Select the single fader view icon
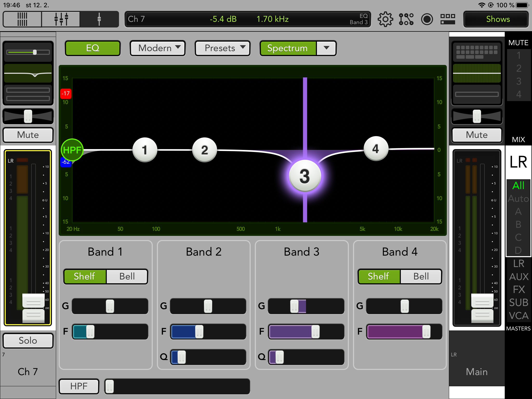This screenshot has height=399, width=532. tap(99, 19)
